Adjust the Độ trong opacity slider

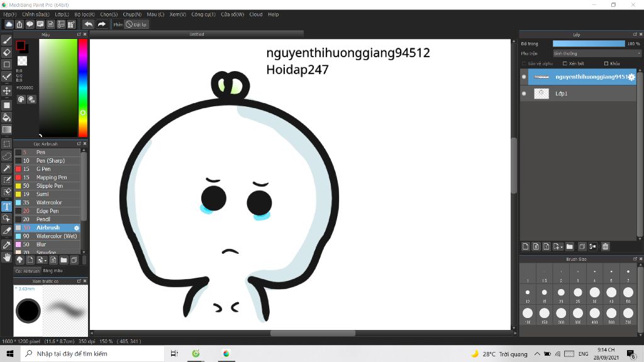click(x=589, y=43)
